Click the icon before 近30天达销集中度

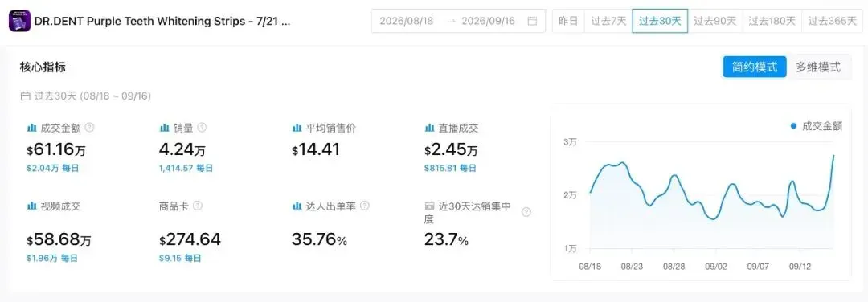pos(429,206)
